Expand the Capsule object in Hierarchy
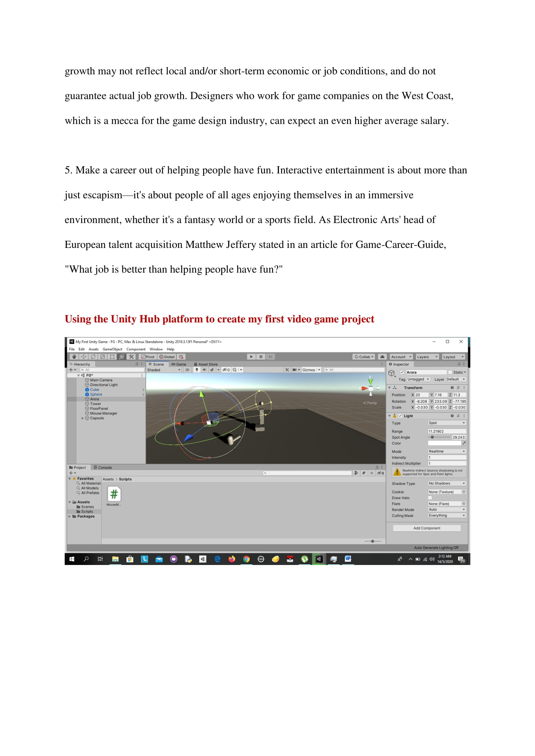 coord(83,418)
